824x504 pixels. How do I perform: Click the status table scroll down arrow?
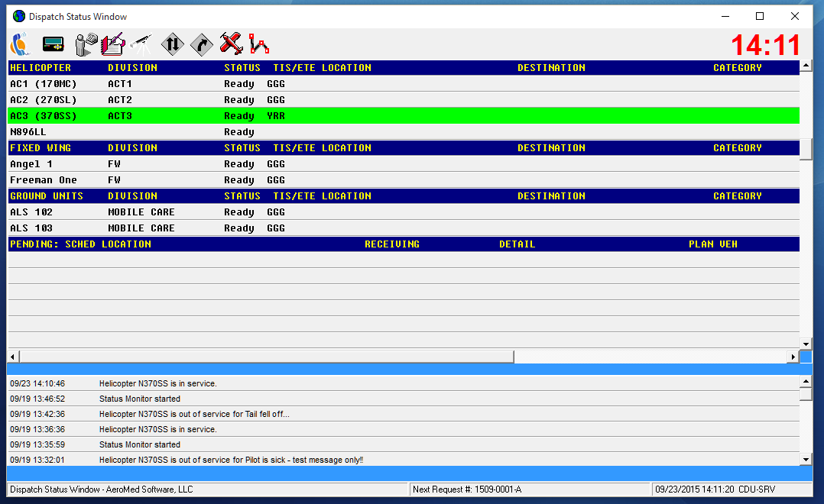tap(806, 344)
